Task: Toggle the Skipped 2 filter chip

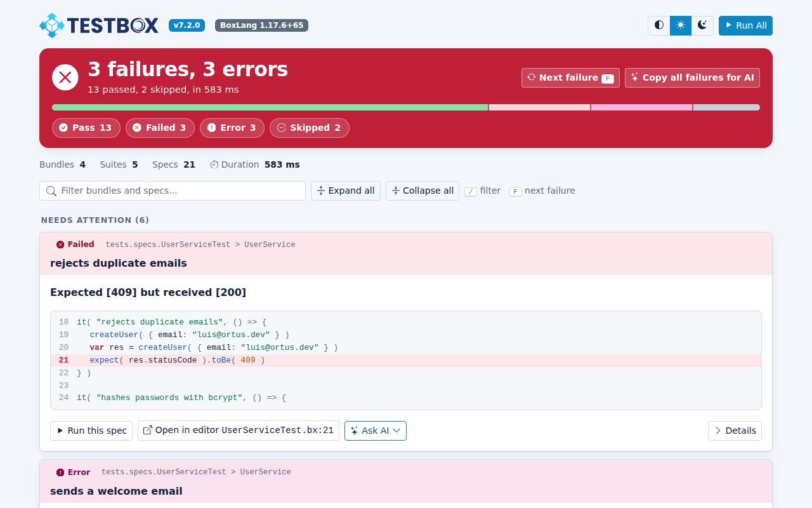Action: 310,128
